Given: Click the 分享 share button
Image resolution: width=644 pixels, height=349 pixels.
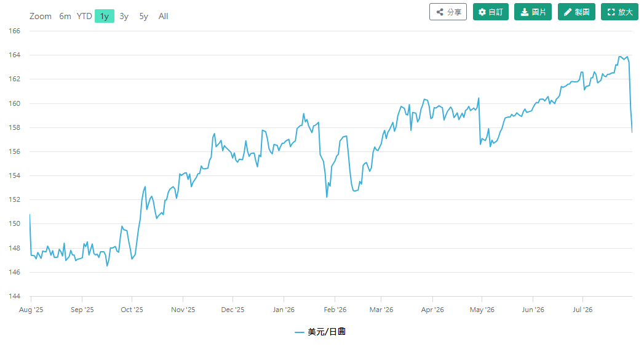Looking at the screenshot, I should coord(448,12).
